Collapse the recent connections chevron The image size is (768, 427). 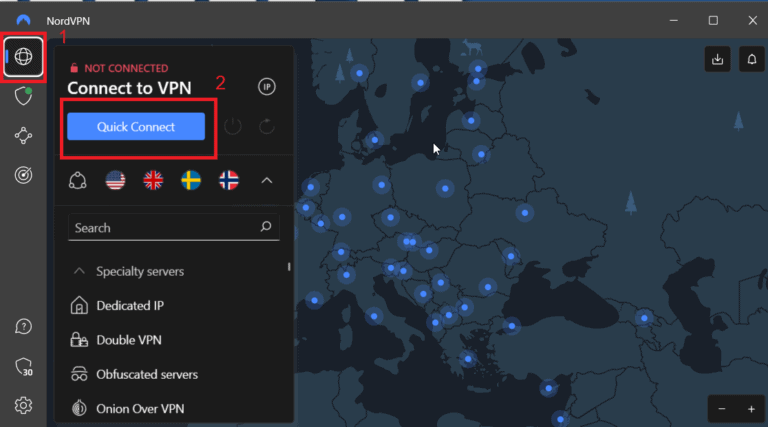[x=266, y=181]
